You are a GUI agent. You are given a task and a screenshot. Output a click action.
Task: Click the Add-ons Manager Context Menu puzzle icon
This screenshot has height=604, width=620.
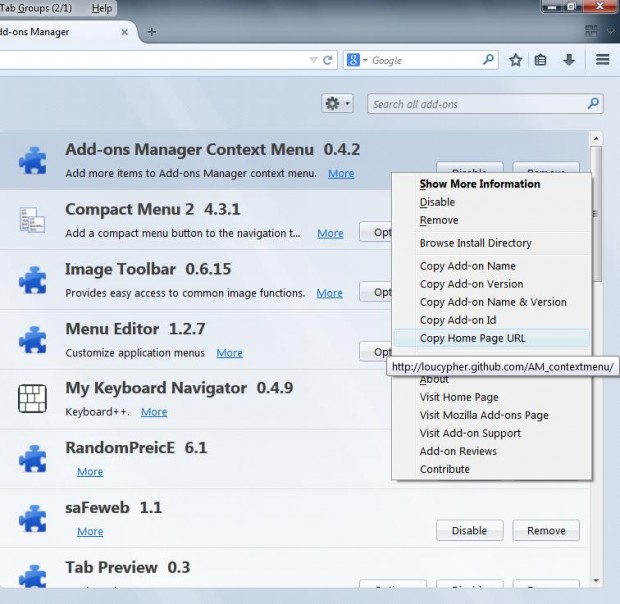32,160
